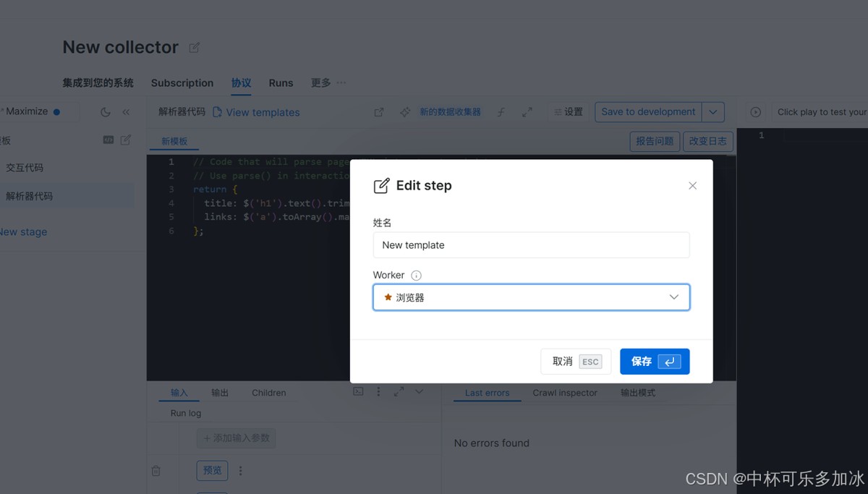Select 解析器代码 in the sidebar
The height and width of the screenshot is (494, 868).
pyautogui.click(x=29, y=196)
